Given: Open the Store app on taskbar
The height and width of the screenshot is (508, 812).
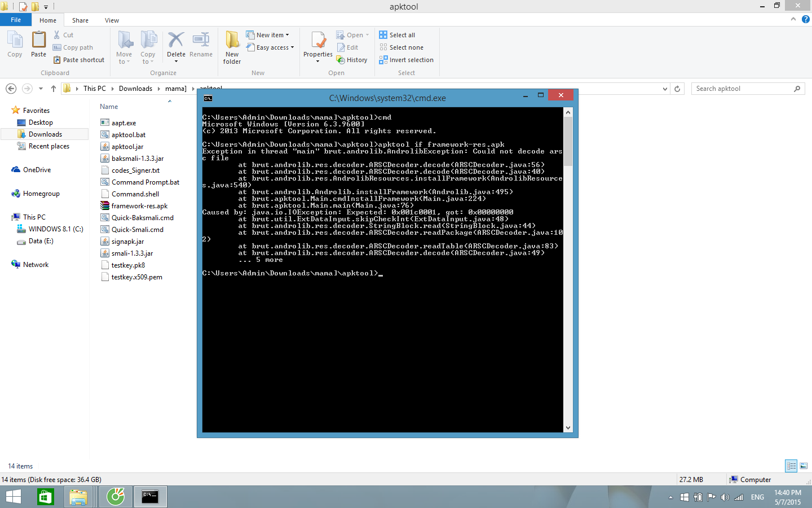Looking at the screenshot, I should point(45,497).
